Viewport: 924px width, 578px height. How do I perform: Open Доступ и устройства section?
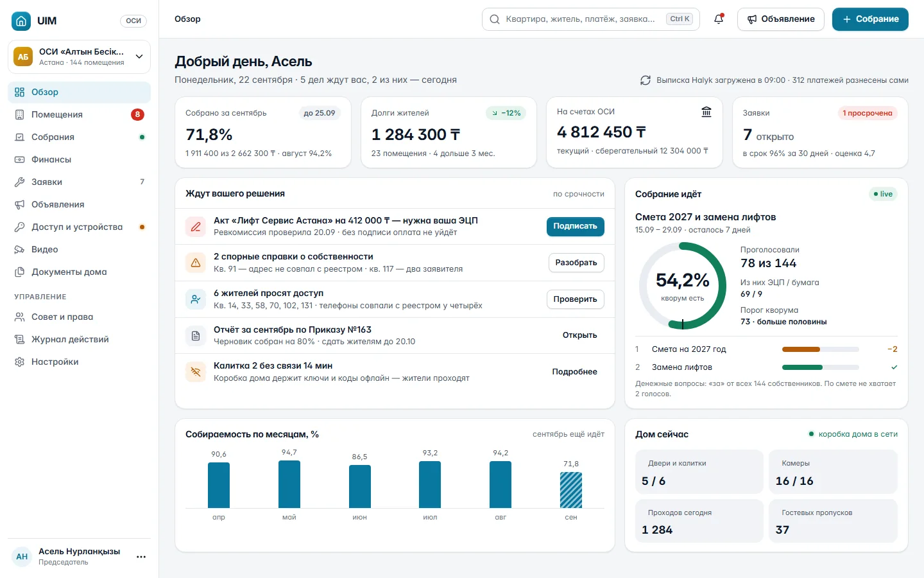pyautogui.click(x=79, y=227)
